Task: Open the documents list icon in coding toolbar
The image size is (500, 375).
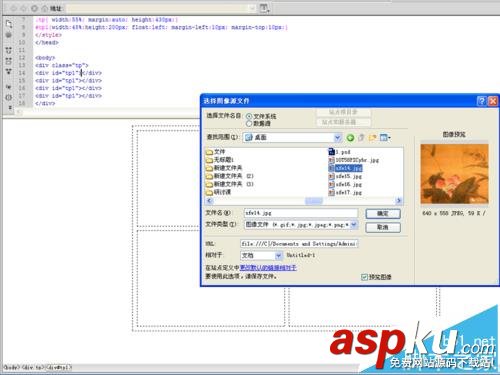Action: point(9,24)
